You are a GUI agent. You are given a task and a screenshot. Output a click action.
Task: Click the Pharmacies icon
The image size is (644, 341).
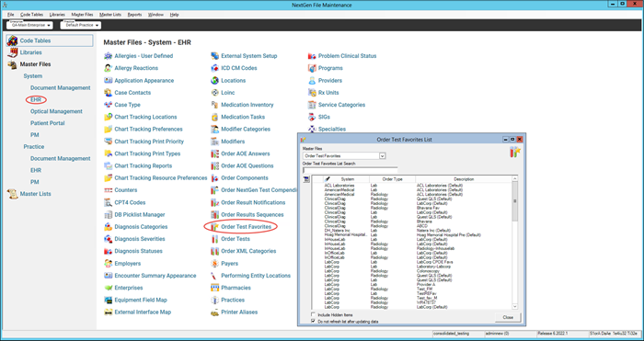click(x=214, y=288)
